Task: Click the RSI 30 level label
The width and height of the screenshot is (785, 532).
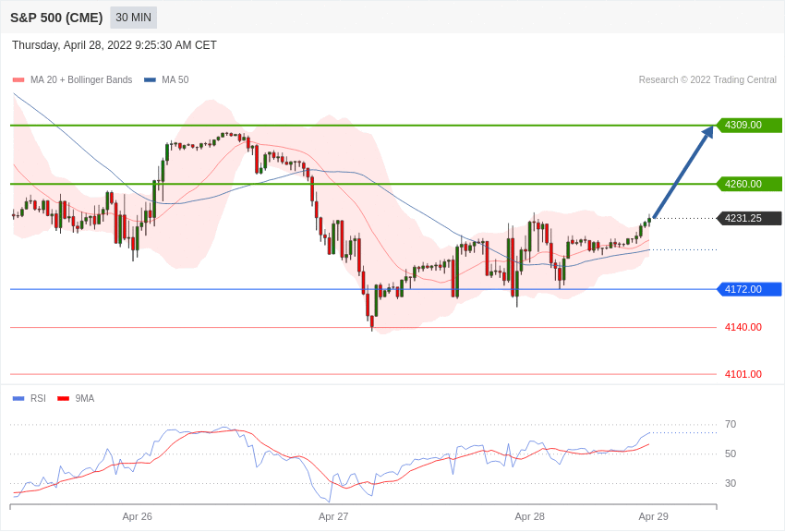Action: [731, 483]
